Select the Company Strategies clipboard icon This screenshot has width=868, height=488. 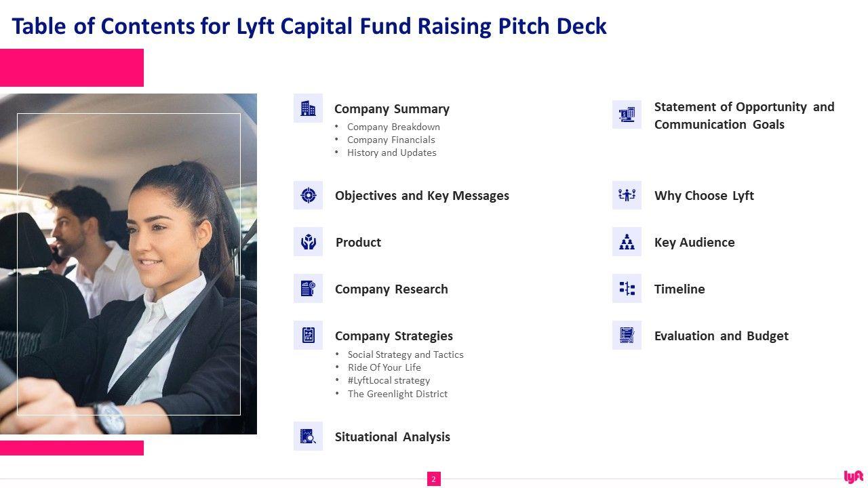coord(308,335)
